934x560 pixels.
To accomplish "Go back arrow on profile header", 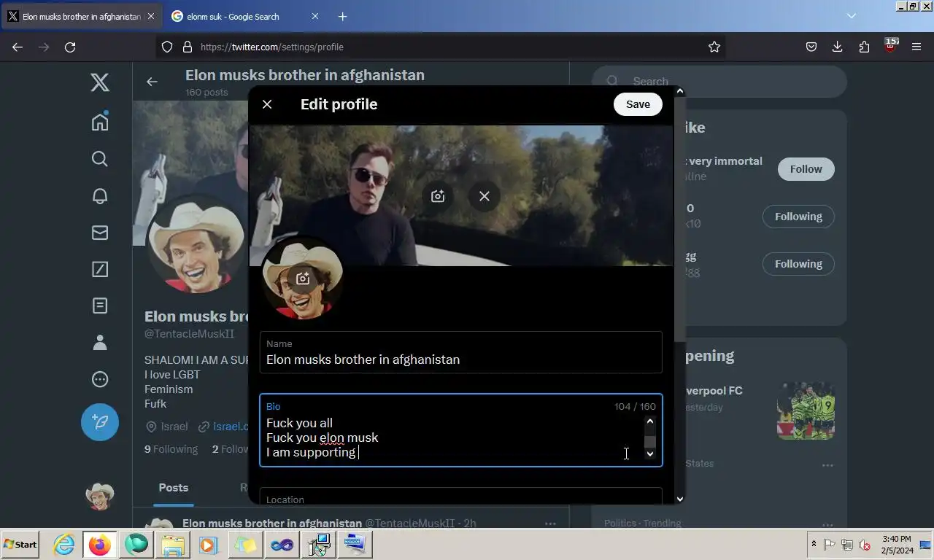I will [152, 82].
